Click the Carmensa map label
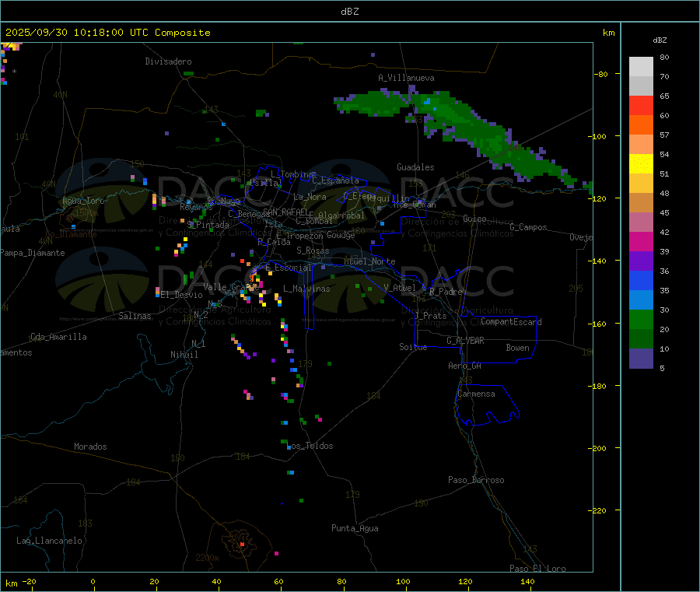 coord(476,394)
